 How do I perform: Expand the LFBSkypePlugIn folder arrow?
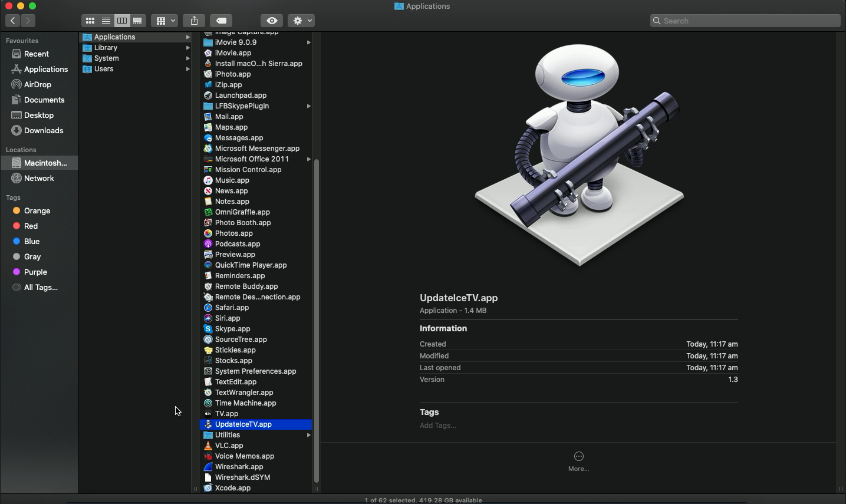(x=309, y=106)
